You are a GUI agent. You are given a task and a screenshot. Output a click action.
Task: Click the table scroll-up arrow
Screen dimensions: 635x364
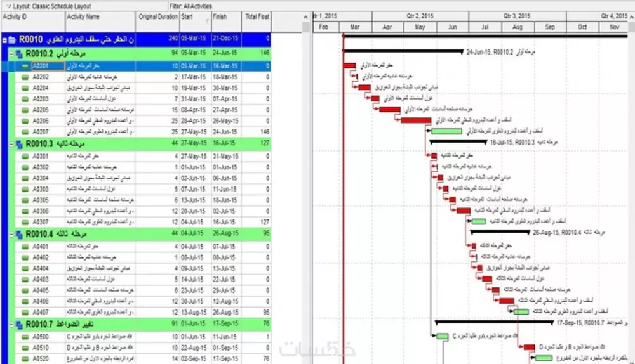coord(306,16)
